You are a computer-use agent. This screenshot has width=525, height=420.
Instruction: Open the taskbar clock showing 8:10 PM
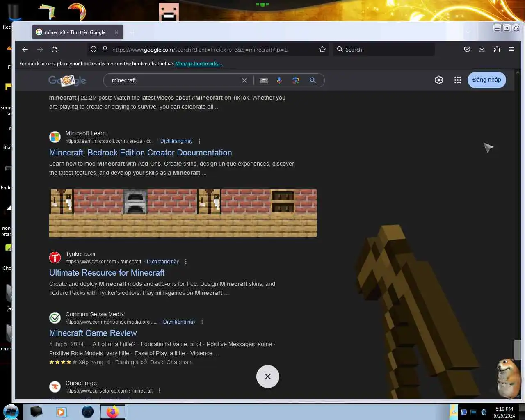[504, 412]
